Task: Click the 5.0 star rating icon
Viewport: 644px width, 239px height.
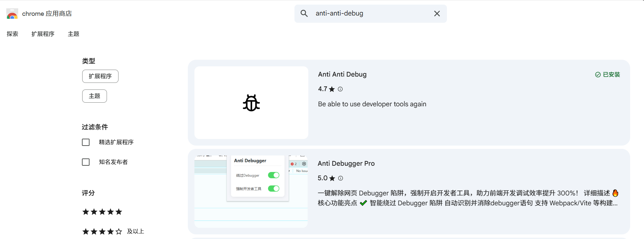Action: 332,178
